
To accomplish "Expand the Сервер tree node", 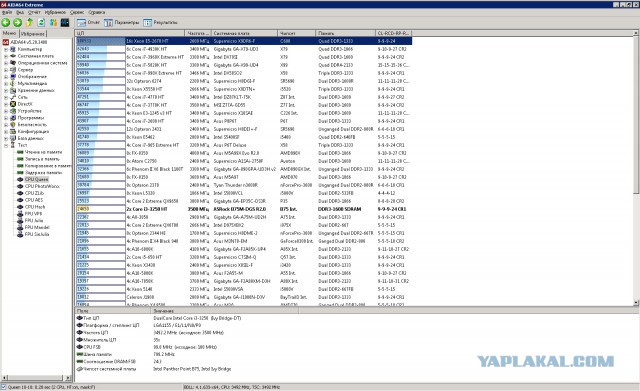I will tap(6, 70).
